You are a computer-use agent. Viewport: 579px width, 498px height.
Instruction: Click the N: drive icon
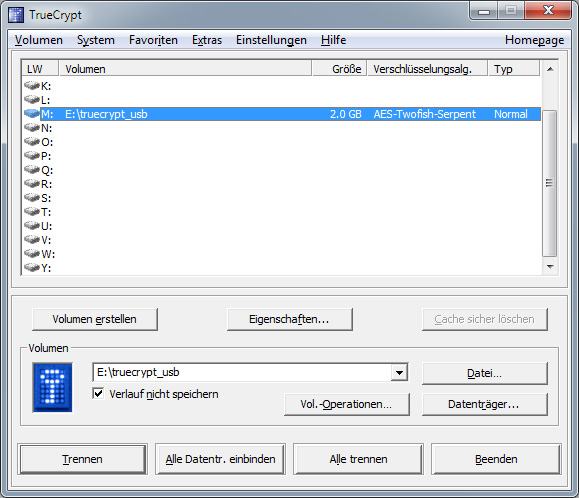click(32, 128)
